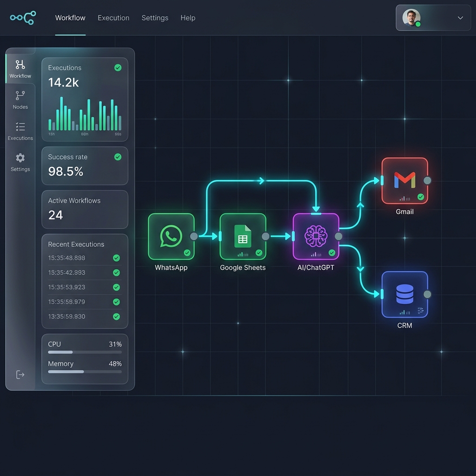Click the Gmail node stats mini chart
The width and height of the screenshot is (476, 476).
[405, 198]
